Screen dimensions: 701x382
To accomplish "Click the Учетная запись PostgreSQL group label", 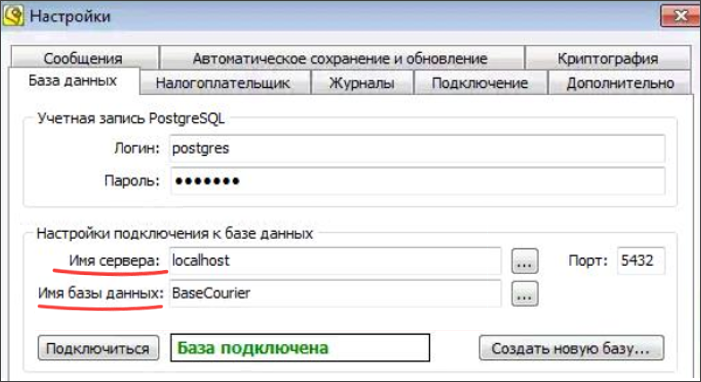I will pyautogui.click(x=131, y=119).
